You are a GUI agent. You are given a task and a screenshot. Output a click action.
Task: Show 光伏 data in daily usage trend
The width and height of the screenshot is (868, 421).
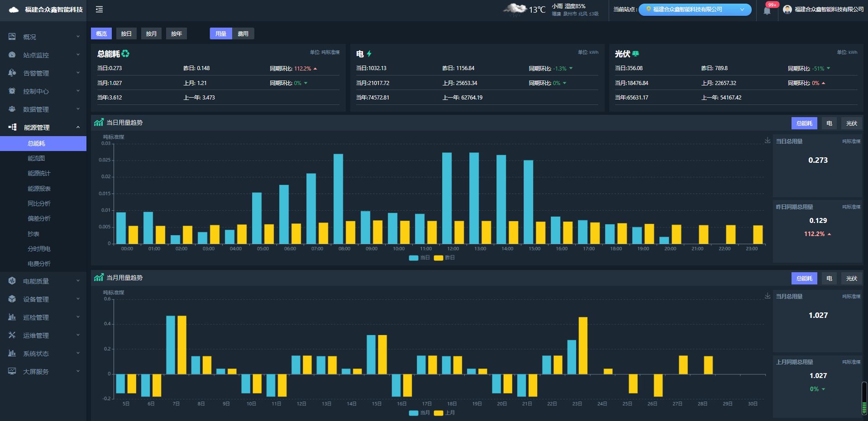point(851,123)
